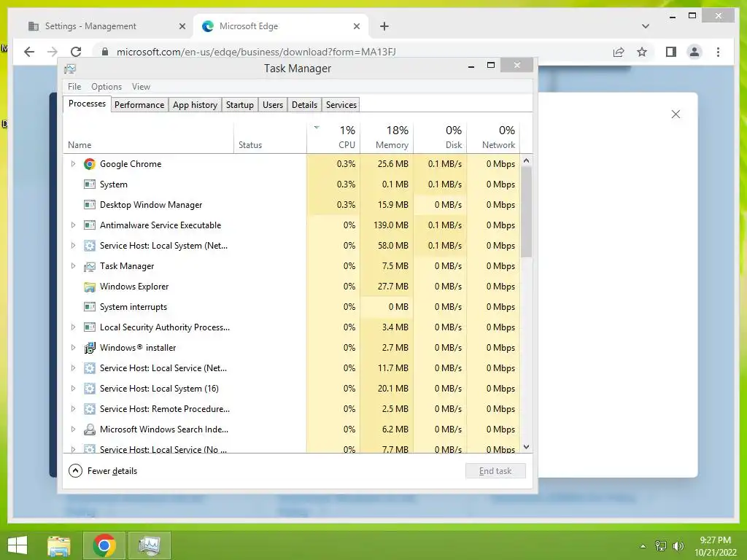
Task: Expand Service Host: Local System (Net... row
Action: pos(73,246)
